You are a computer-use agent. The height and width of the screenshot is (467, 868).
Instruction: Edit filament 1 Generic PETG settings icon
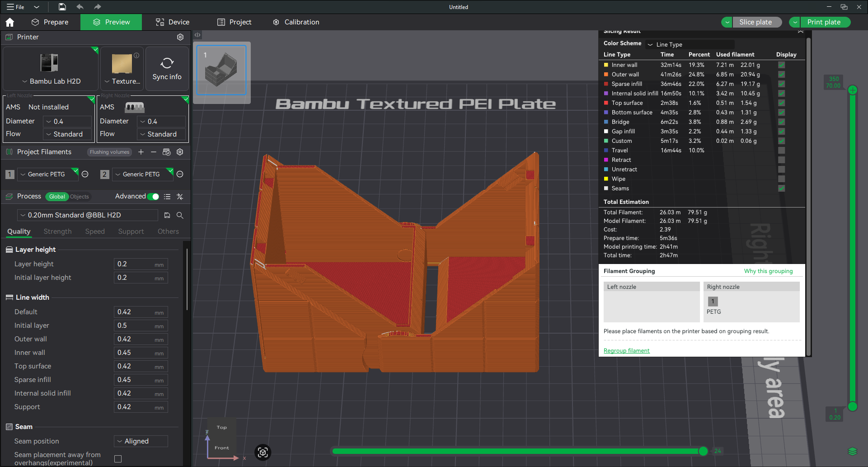point(85,174)
